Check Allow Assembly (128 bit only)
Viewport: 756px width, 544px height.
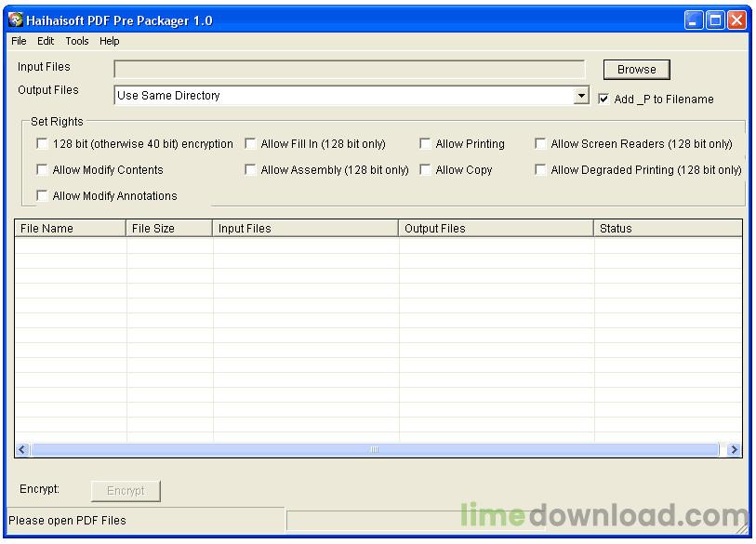click(250, 170)
